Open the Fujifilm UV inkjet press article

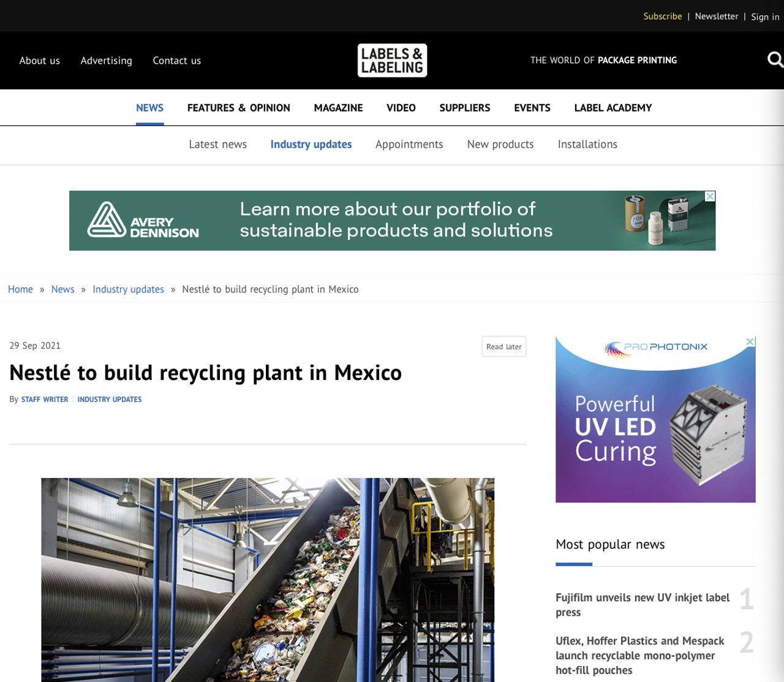coord(642,604)
